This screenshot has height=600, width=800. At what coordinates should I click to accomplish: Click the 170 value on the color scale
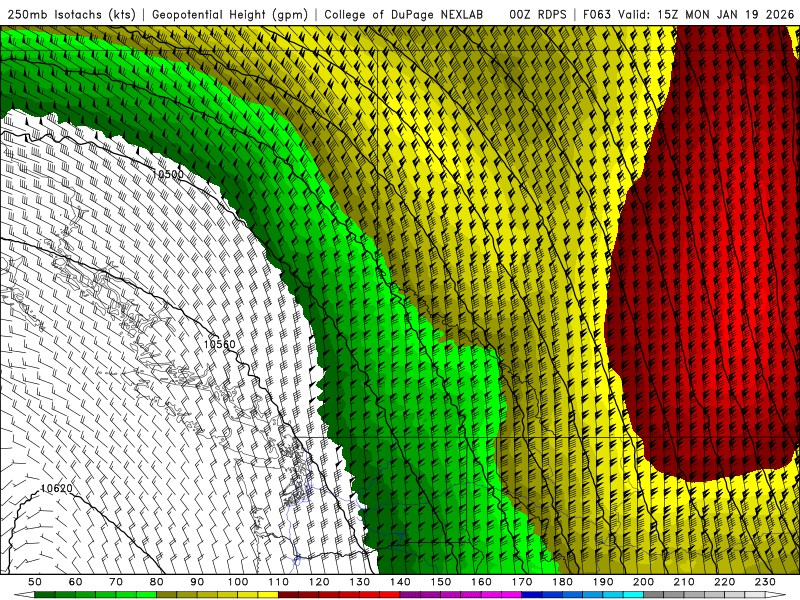(x=522, y=582)
